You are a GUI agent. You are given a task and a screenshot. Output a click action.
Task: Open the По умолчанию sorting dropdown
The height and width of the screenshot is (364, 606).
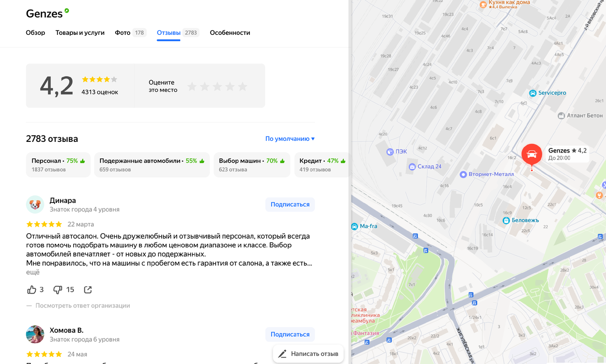[289, 138]
